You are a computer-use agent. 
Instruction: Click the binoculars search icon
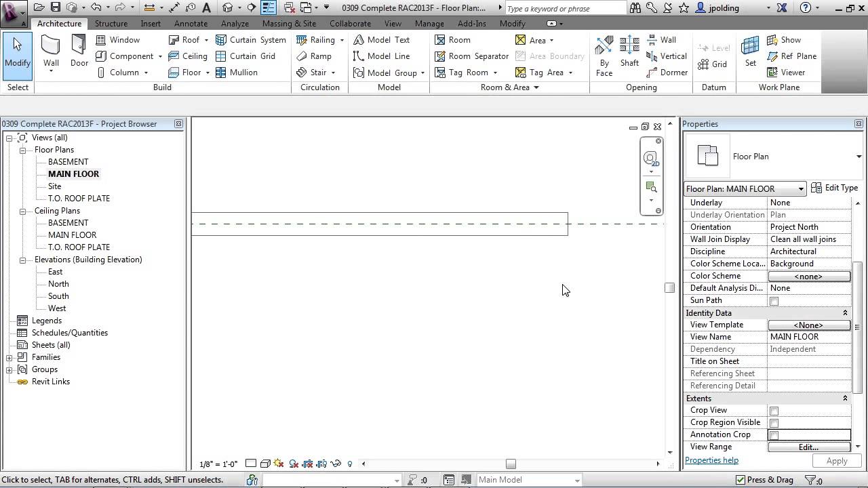pos(635,8)
